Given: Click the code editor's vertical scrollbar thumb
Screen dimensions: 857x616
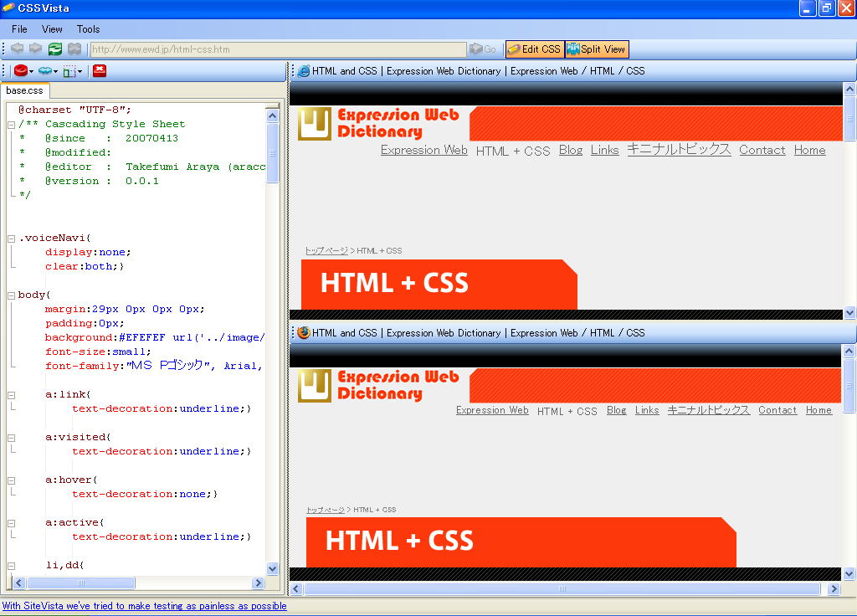Looking at the screenshot, I should 272,153.
